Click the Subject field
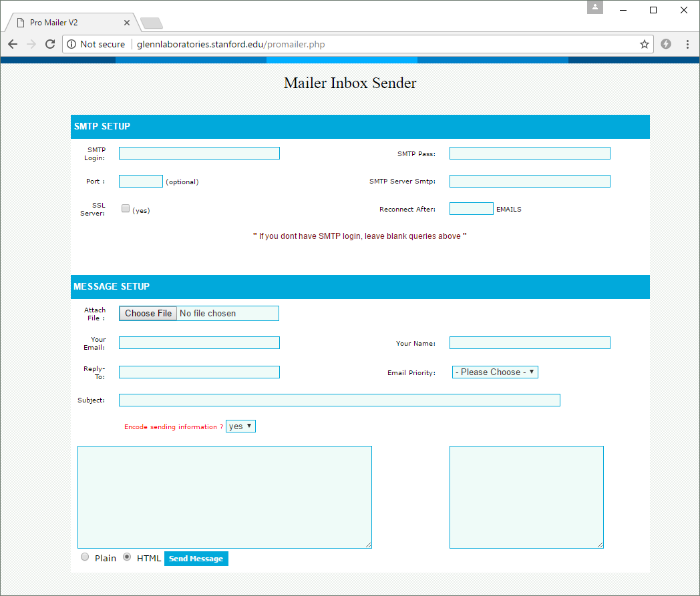The width and height of the screenshot is (700, 596). [339, 400]
